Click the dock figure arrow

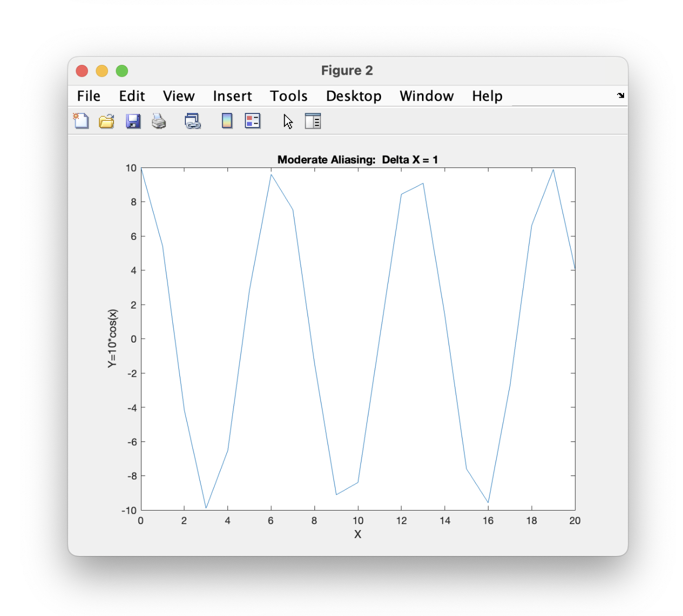620,96
